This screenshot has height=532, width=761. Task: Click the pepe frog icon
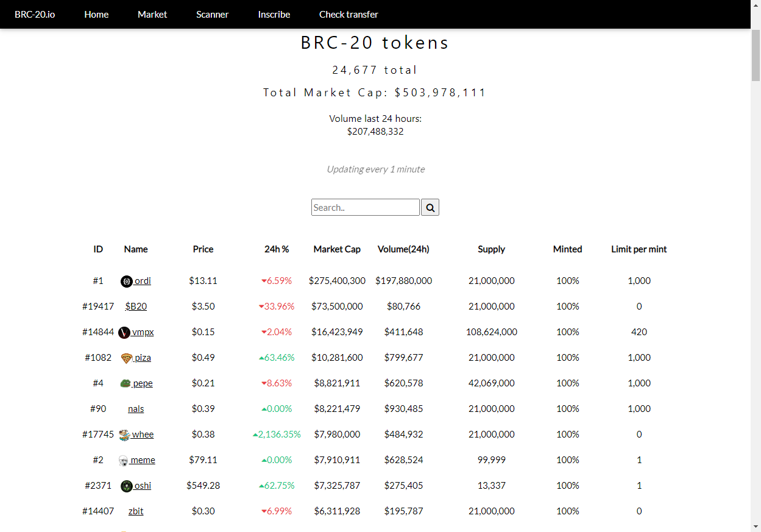tap(126, 383)
